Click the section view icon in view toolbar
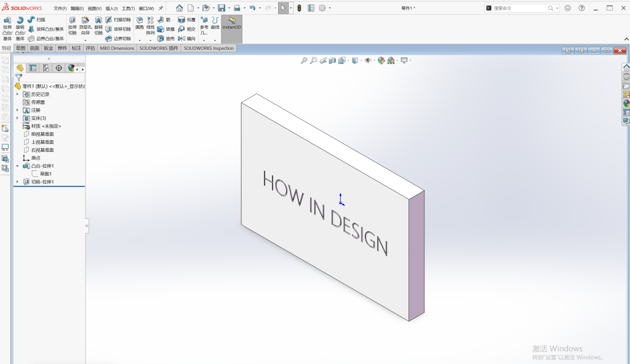This screenshot has height=364, width=630. pos(332,60)
